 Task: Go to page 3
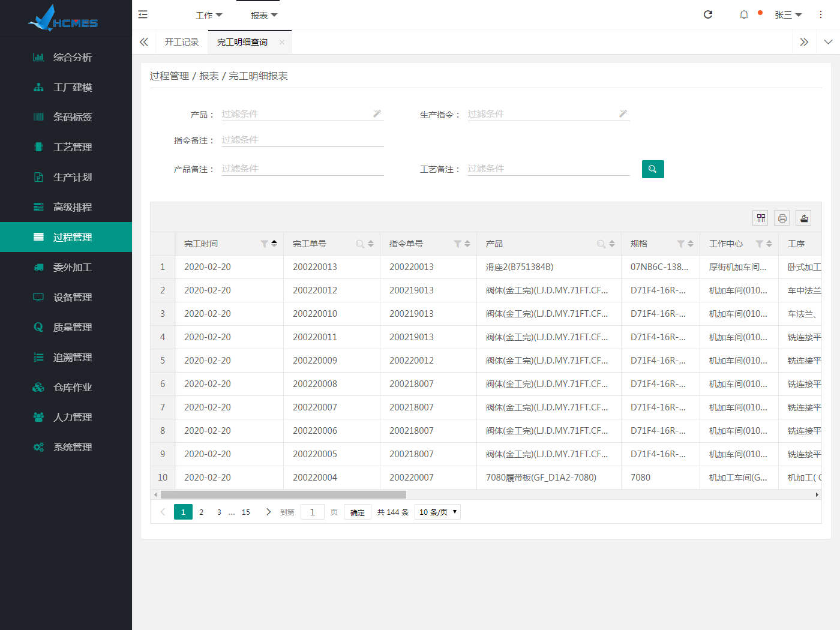(x=219, y=512)
